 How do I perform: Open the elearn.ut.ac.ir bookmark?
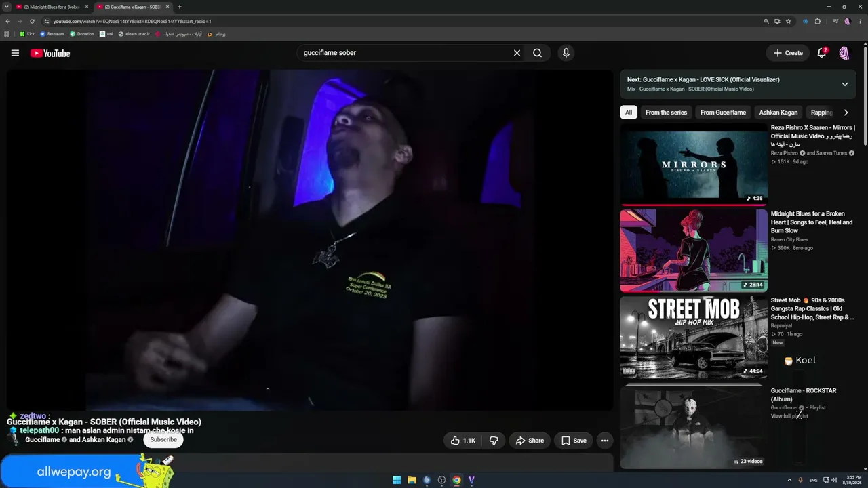point(134,33)
